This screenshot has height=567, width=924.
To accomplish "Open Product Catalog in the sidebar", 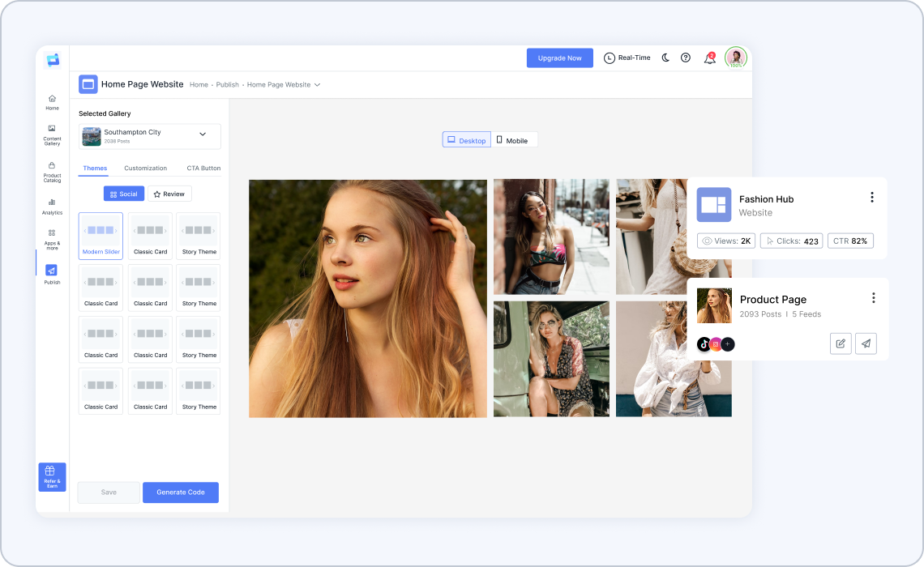I will point(52,172).
